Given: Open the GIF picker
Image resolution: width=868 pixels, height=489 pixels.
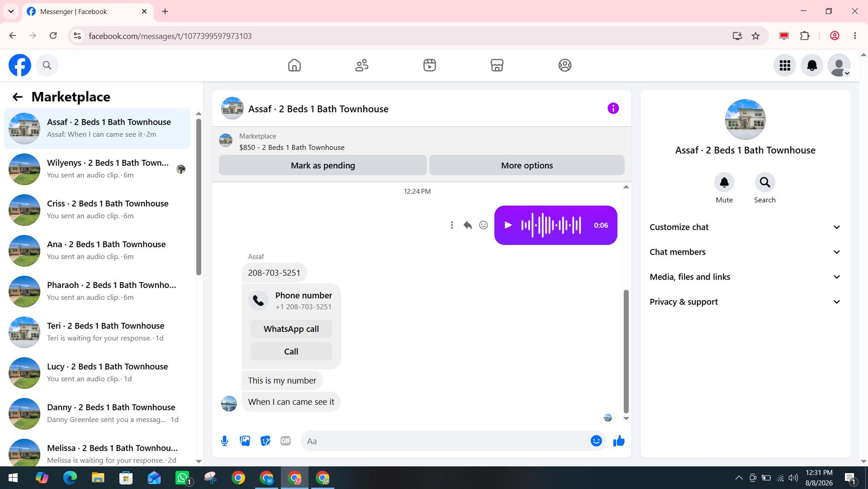Looking at the screenshot, I should [285, 441].
